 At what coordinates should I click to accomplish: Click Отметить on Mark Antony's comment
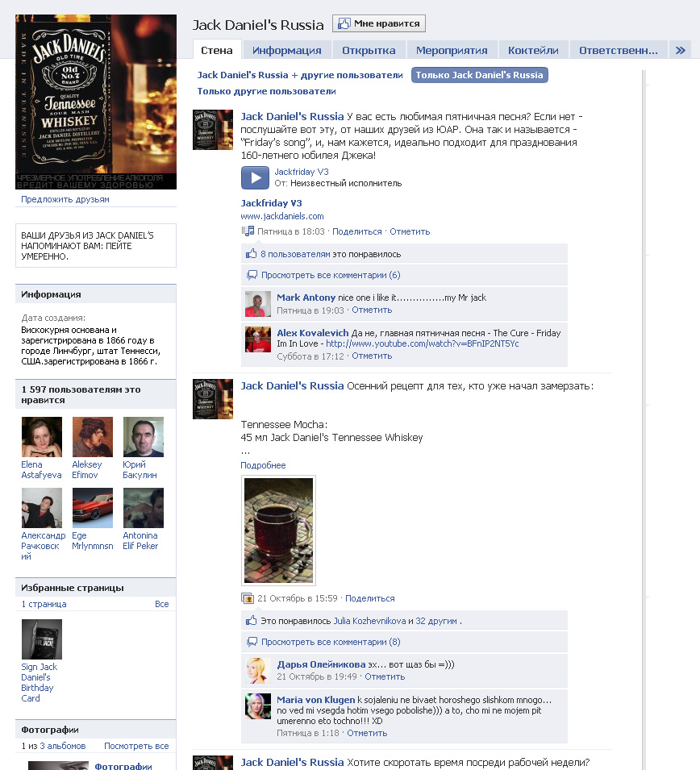pos(372,310)
